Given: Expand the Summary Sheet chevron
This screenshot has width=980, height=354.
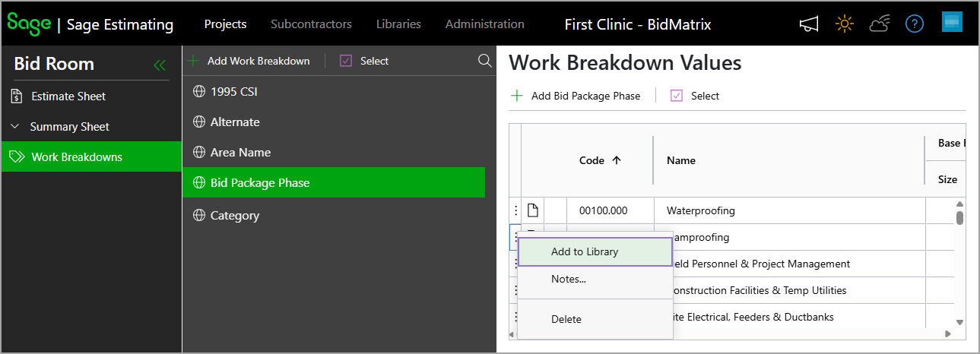Looking at the screenshot, I should 14,126.
